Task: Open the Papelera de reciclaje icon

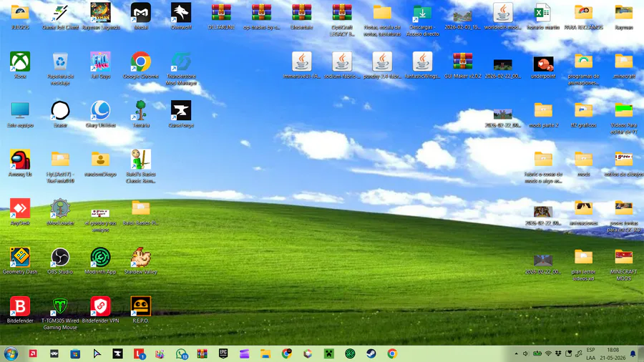Action: [x=60, y=69]
